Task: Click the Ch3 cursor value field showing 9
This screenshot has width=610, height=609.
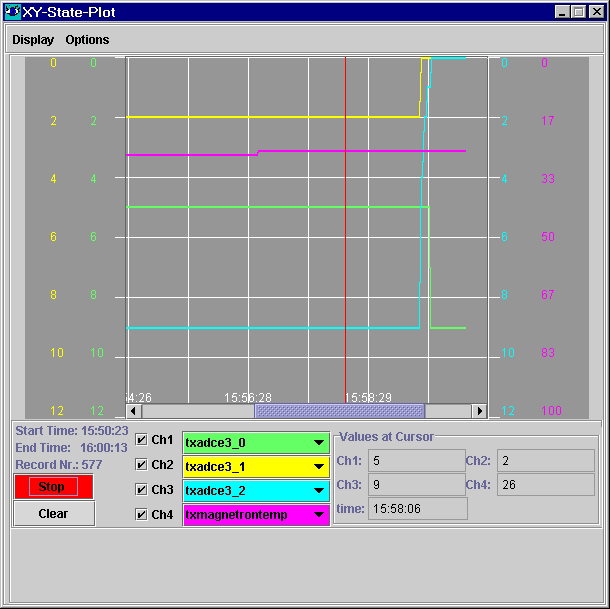Action: [x=417, y=484]
